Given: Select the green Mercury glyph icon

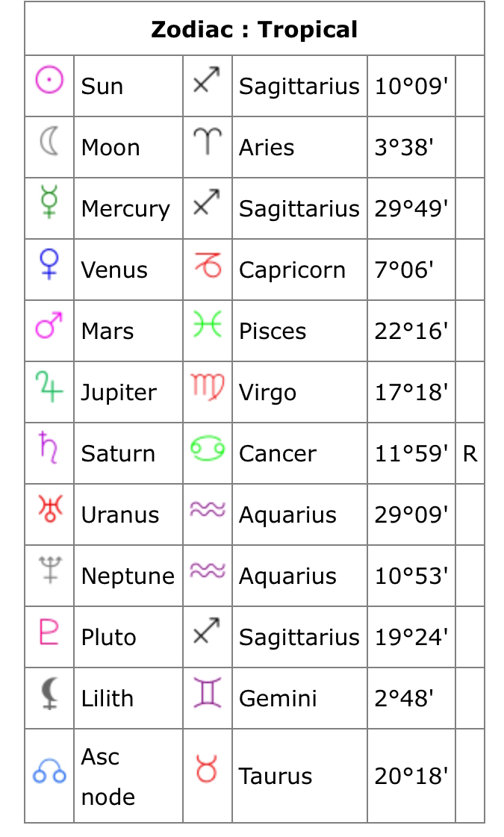Looking at the screenshot, I should (49, 202).
